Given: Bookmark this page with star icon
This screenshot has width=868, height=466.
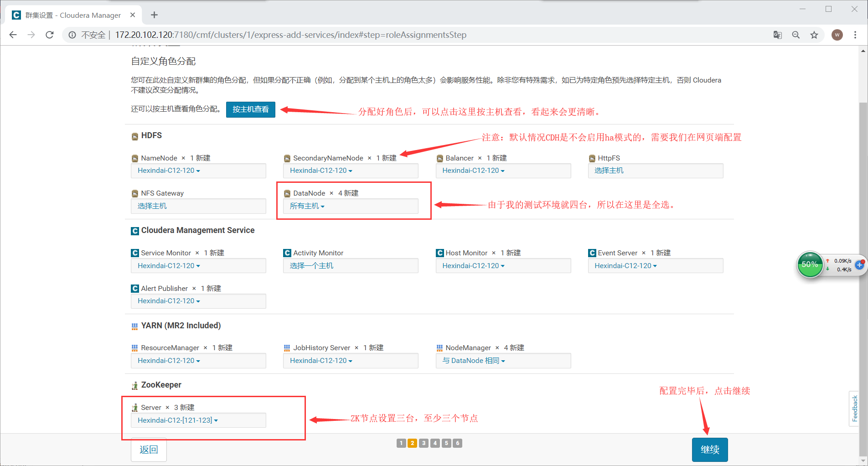Looking at the screenshot, I should tap(814, 35).
